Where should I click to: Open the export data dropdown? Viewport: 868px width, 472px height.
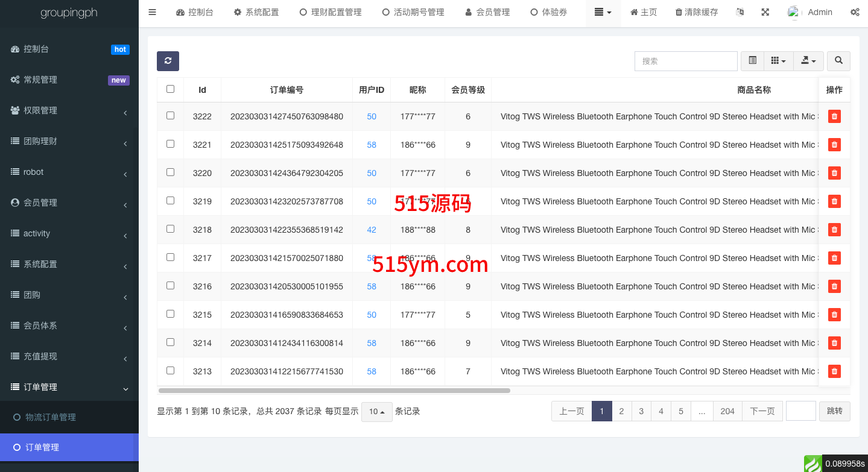(808, 61)
